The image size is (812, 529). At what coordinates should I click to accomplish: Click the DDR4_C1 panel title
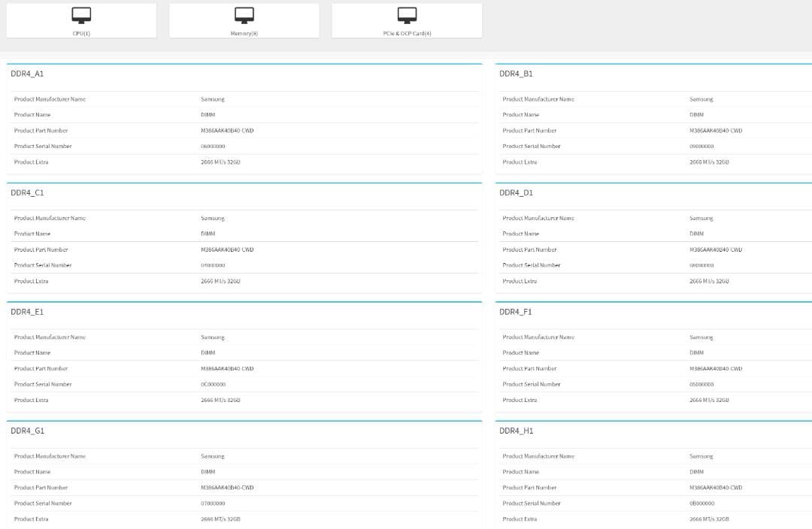(x=27, y=193)
